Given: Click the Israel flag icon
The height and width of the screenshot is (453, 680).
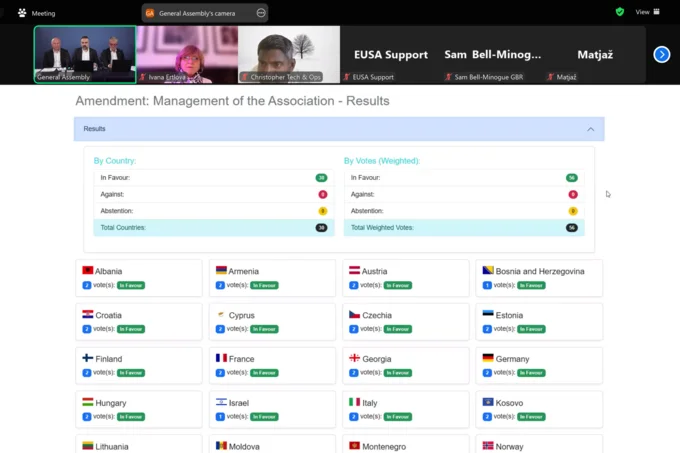Looking at the screenshot, I should (x=221, y=402).
